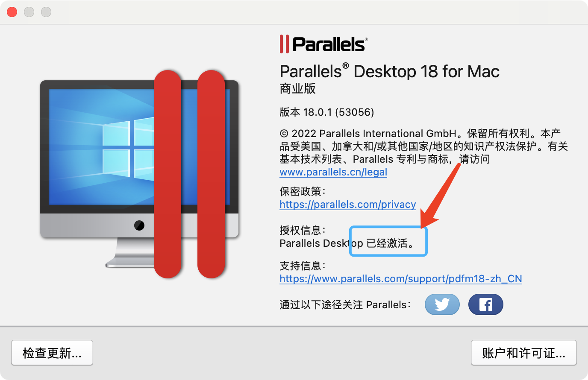Click the grayed-out zoom window button
This screenshot has width=588, height=380.
coord(46,12)
